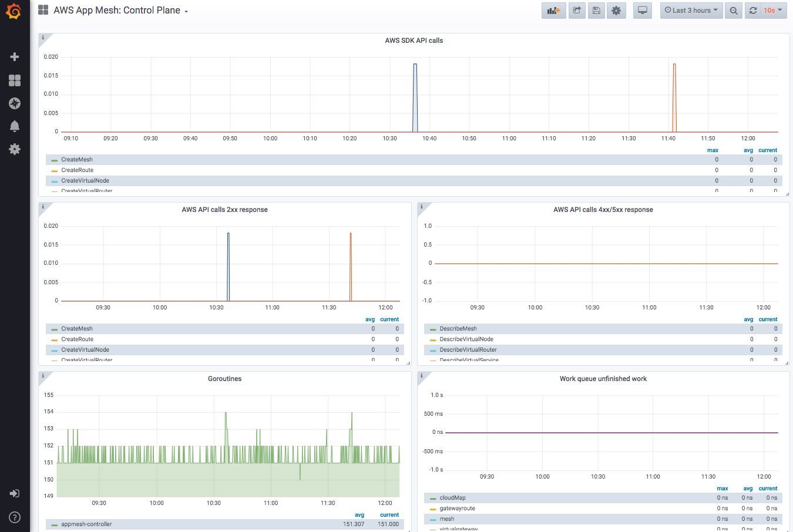Screen dimensions: 793x532
Task: Click the blue spike in AWS SDK API calls graph
Action: point(415,97)
